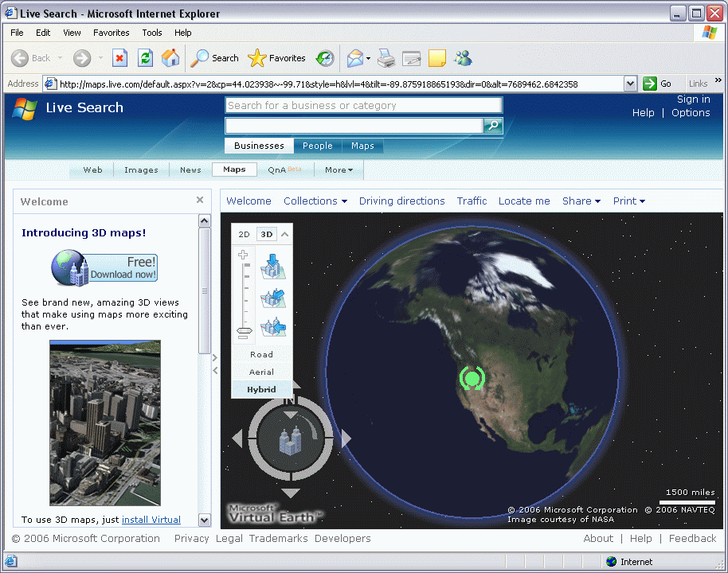Screen dimensions: 728x573
Task: Switch to the People search tab
Action: [x=317, y=146]
